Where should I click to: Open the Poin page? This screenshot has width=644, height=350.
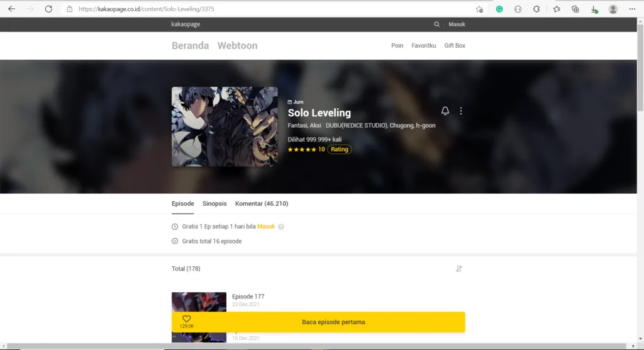[x=397, y=46]
